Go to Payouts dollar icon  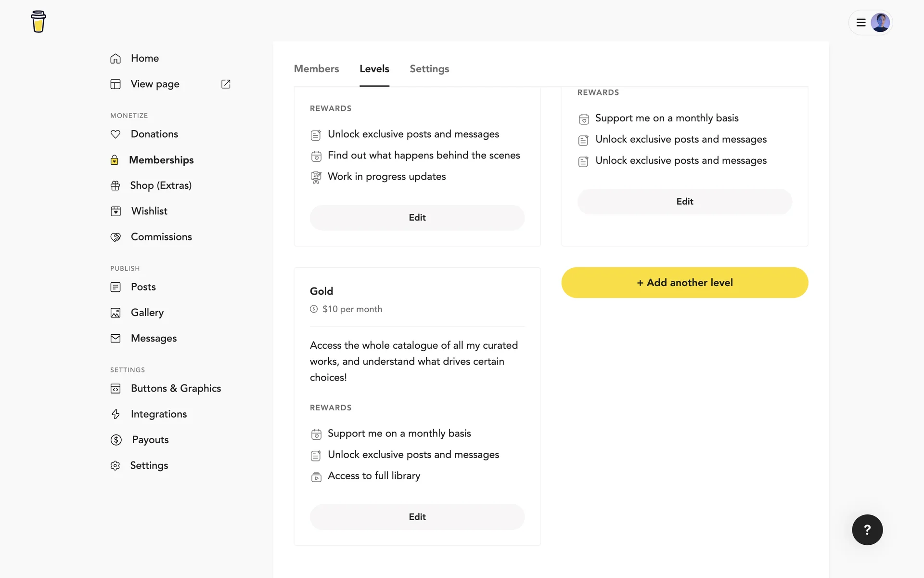pos(116,440)
